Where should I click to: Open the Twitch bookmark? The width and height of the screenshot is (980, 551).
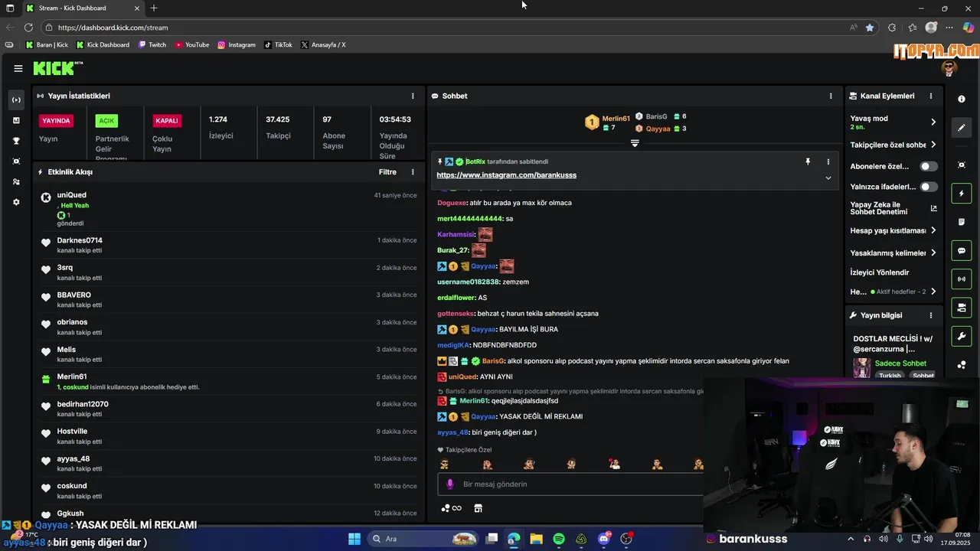pyautogui.click(x=152, y=45)
